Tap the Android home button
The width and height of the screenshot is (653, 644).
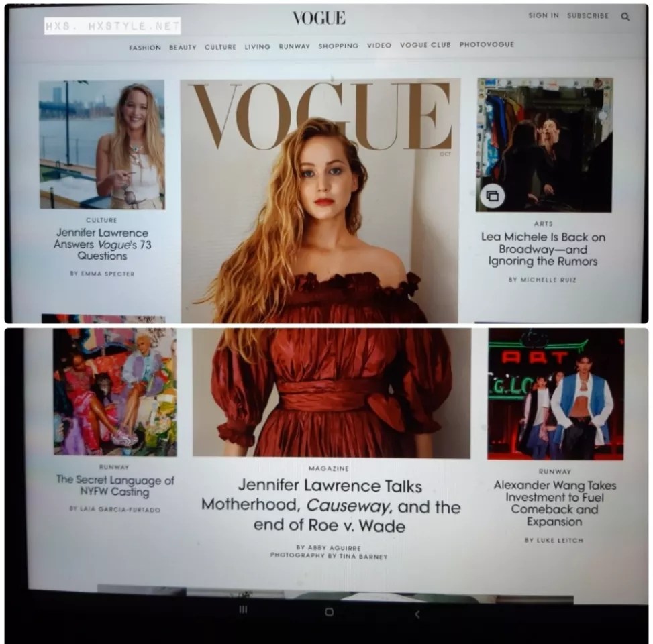click(x=329, y=612)
